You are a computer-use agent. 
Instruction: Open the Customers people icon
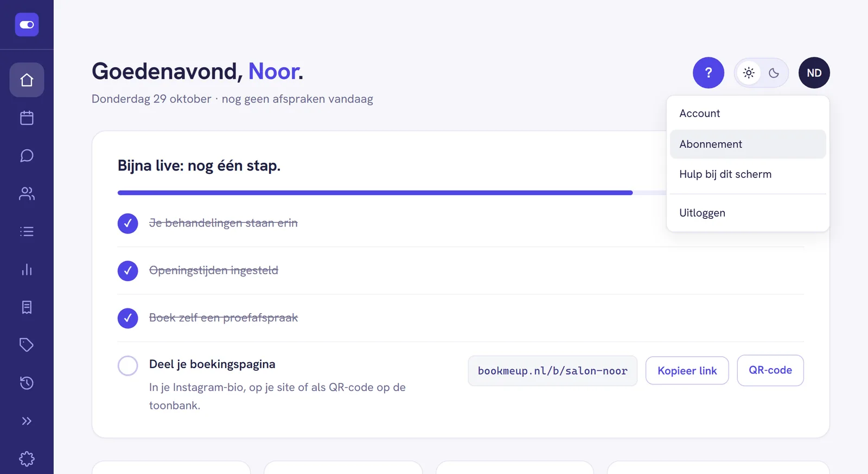pyautogui.click(x=27, y=194)
